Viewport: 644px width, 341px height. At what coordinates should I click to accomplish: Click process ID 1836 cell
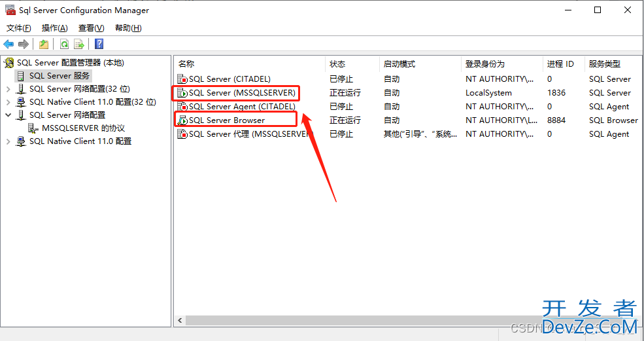tap(556, 93)
